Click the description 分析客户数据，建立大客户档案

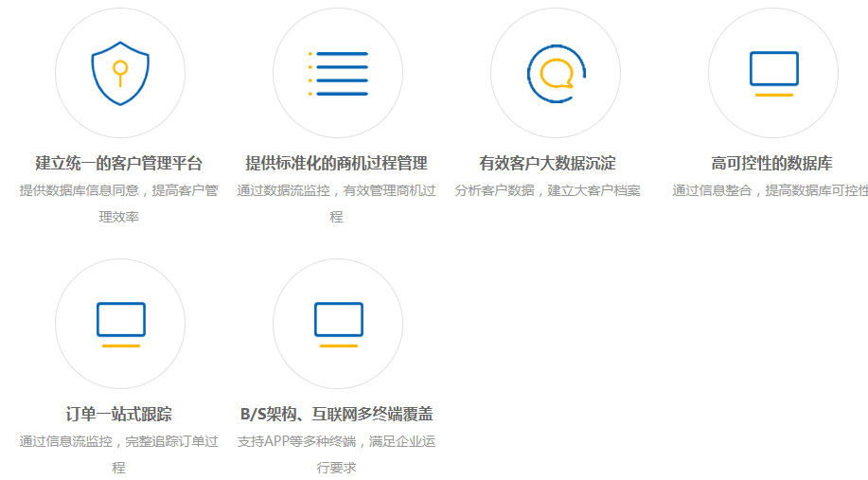point(547,190)
